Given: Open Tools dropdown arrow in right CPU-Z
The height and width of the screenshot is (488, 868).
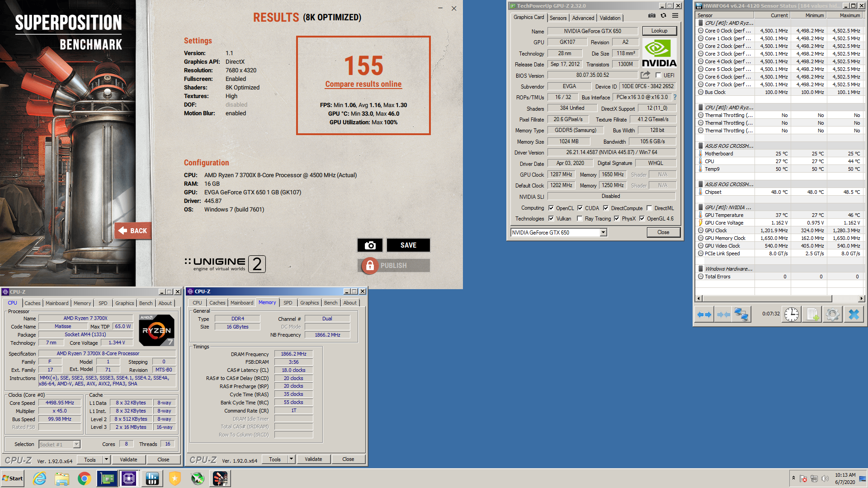Looking at the screenshot, I should click(x=292, y=460).
